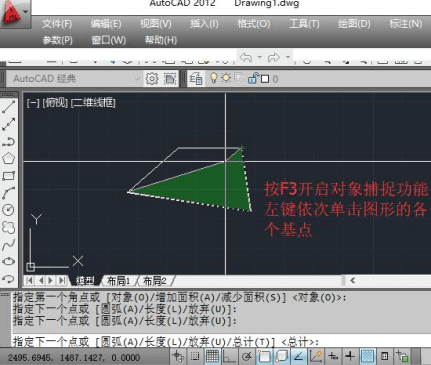Open the AutoCAD application menu button
The width and height of the screenshot is (431, 365).
(x=12, y=13)
